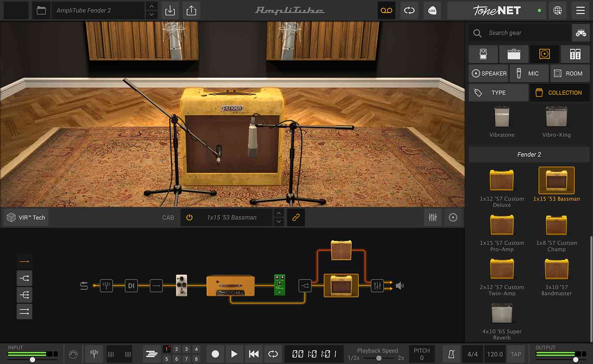Viewport: 593px width, 364px height.
Task: Toggle playback loop in transport
Action: pos(273,354)
